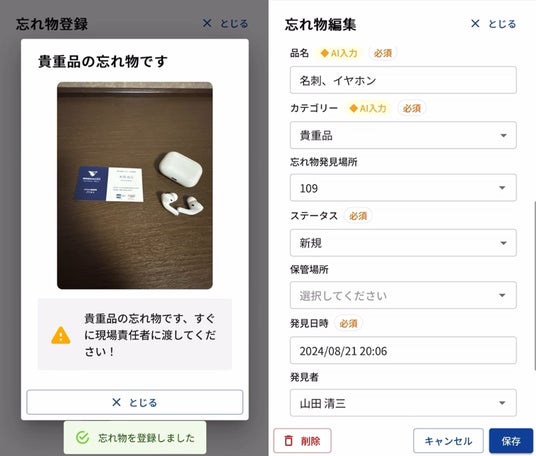The image size is (536, 456).
Task: Click the vertical scrollbar on the edit panel
Action: pos(534,285)
